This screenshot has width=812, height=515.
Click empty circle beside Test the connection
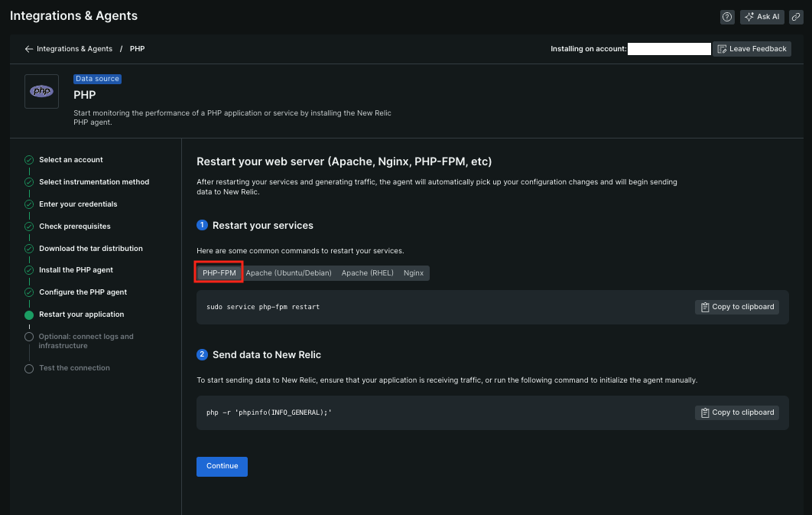(x=29, y=369)
